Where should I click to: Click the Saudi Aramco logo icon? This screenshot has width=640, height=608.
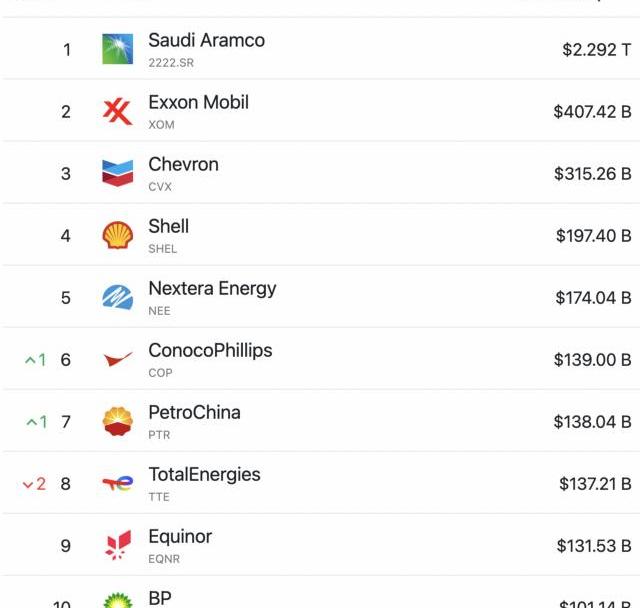point(117,49)
